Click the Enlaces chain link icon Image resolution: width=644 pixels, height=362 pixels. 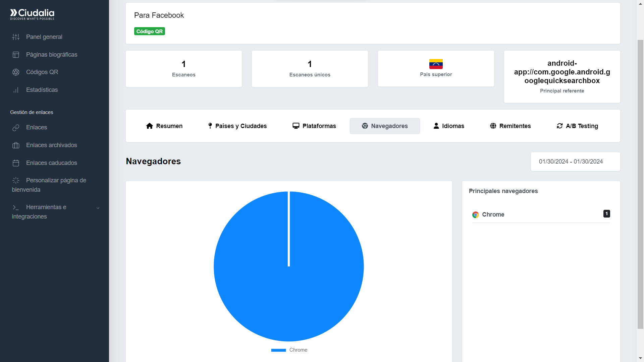coord(16,128)
